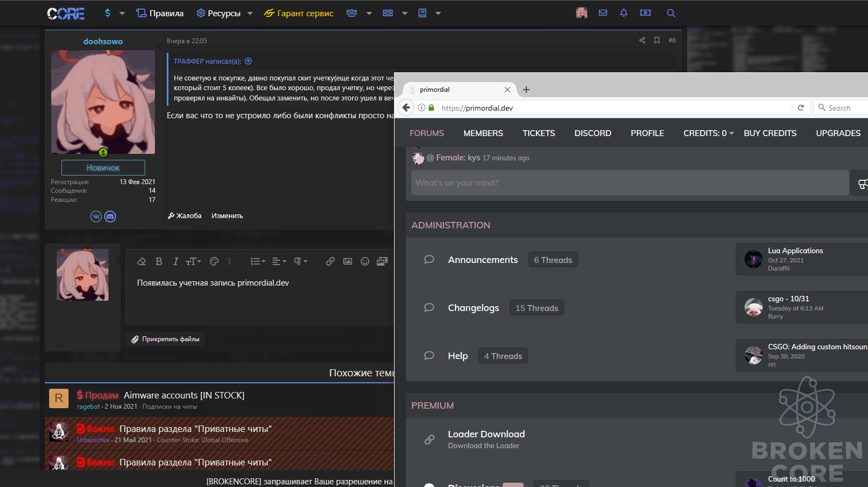Viewport: 868px width, 487px height.
Task: Open a new browser tab with plus
Action: (x=526, y=90)
